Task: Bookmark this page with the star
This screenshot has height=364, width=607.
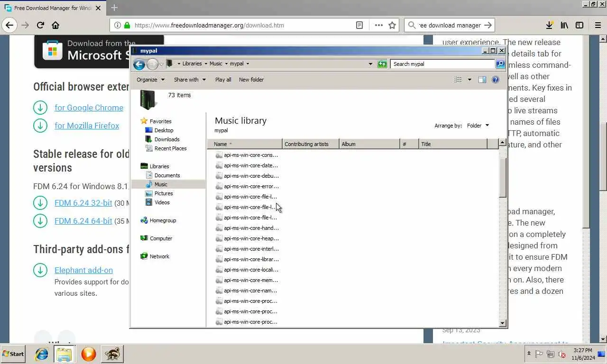Action: [x=392, y=25]
